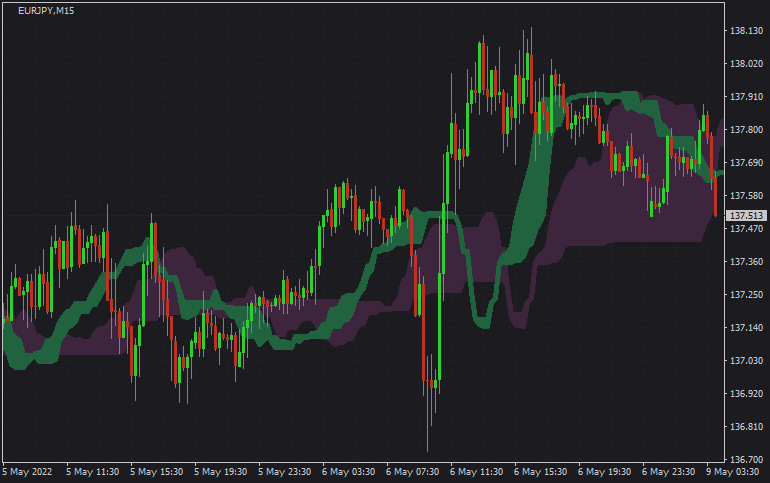770x483 pixels.
Task: Click the 138.020 price axis label
Action: point(746,63)
